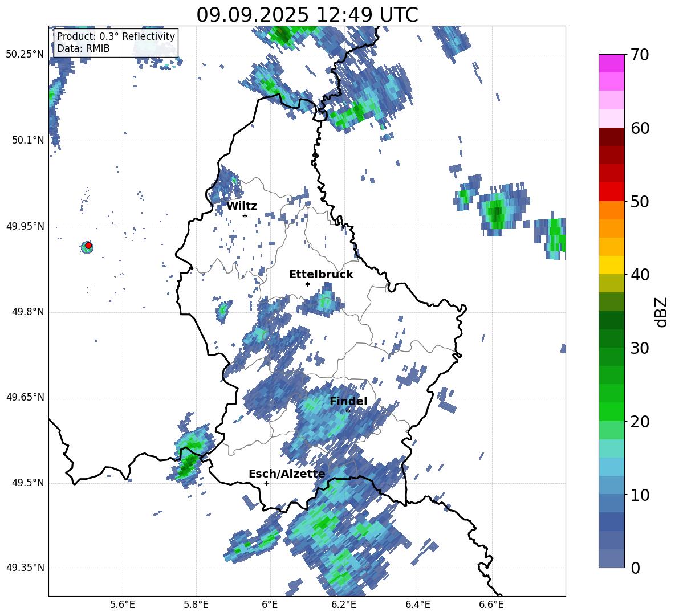This screenshot has width=675, height=616.
Task: Click the Product: 0.3° Reflectivity text
Action: pos(116,36)
